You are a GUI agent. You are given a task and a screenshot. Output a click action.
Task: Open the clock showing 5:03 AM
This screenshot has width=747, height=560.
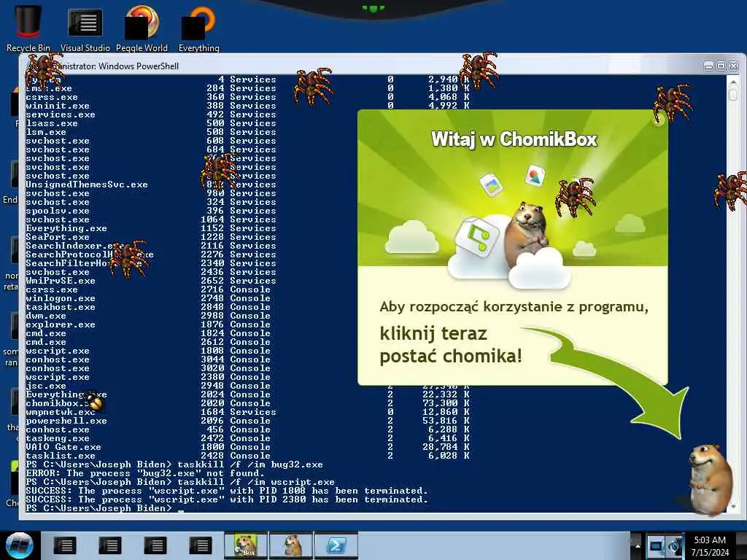(x=710, y=545)
